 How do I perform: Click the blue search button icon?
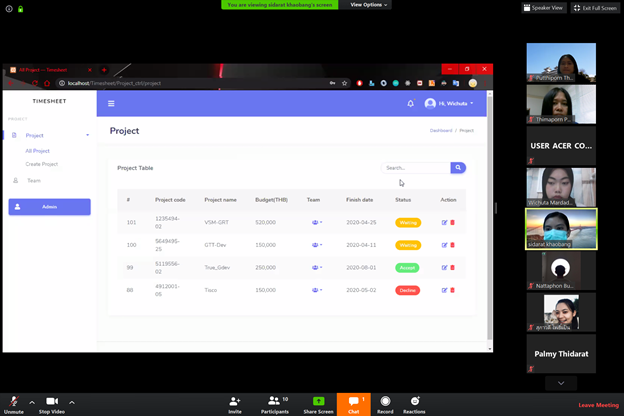tap(458, 168)
